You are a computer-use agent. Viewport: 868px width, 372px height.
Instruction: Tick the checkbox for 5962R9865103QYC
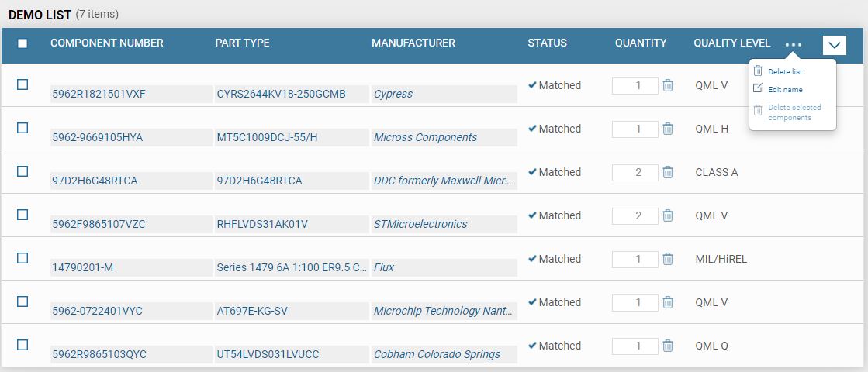[x=22, y=345]
